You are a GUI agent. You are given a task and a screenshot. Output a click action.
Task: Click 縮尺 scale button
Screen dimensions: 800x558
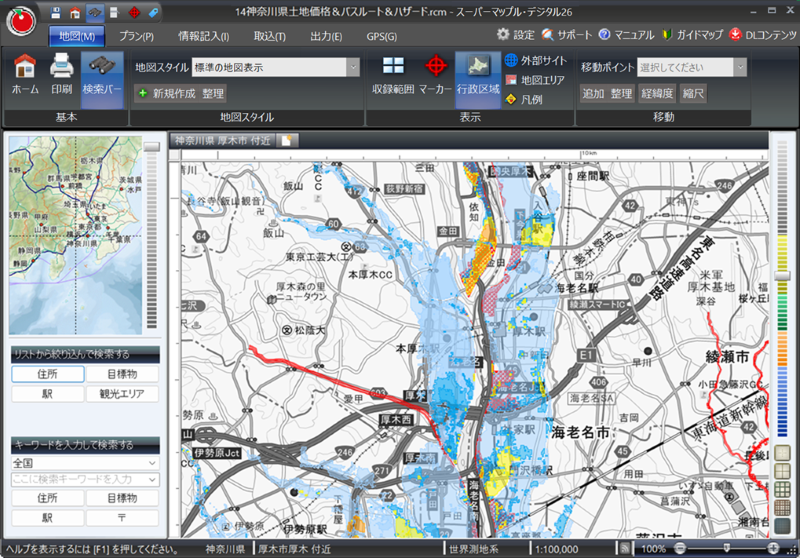click(x=693, y=93)
